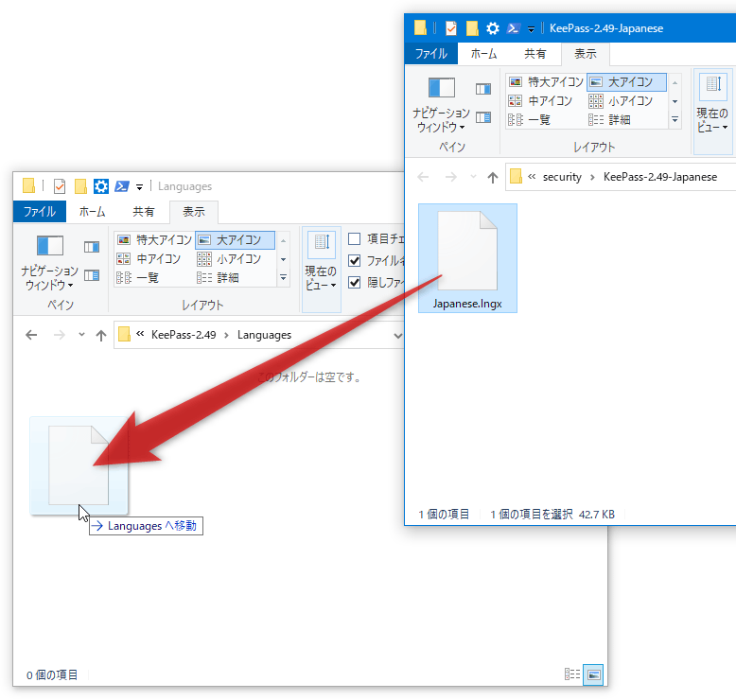Open quick access toolbar dropdown in Languages window

[139, 187]
